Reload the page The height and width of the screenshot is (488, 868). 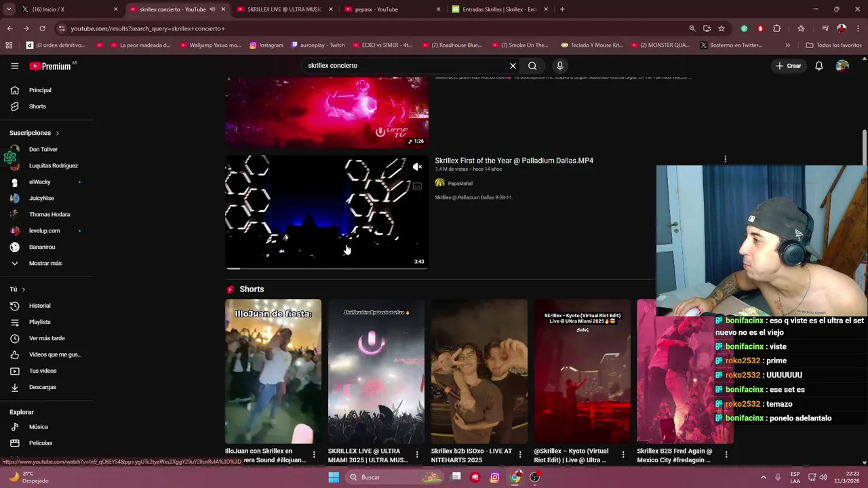click(42, 28)
